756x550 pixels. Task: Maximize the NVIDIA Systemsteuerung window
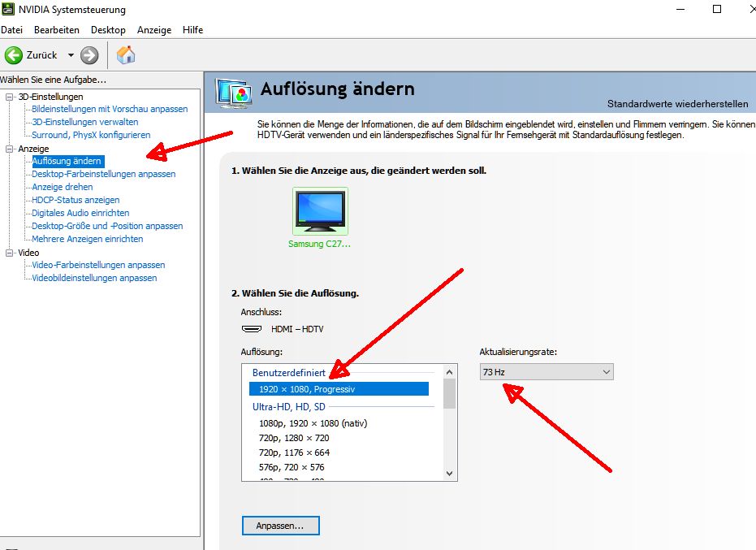[x=717, y=9]
